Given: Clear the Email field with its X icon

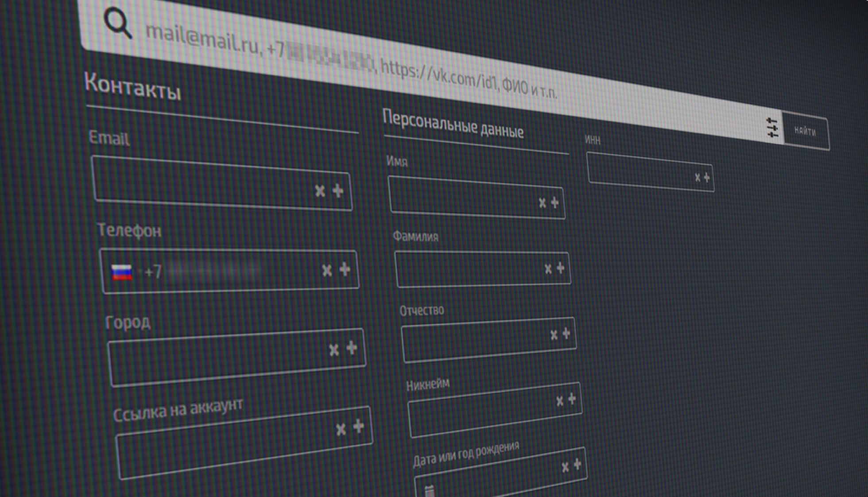Looking at the screenshot, I should (x=320, y=191).
